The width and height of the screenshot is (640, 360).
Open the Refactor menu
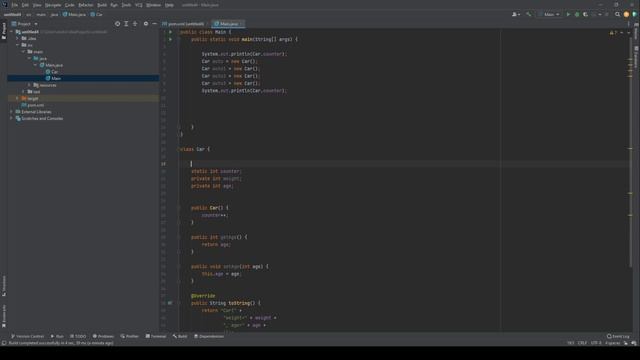[86, 5]
